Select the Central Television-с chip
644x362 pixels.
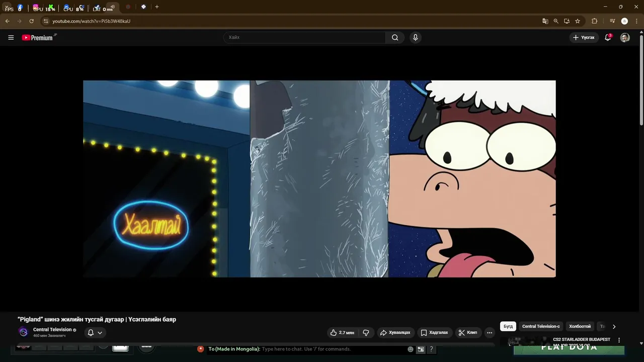[x=541, y=326]
